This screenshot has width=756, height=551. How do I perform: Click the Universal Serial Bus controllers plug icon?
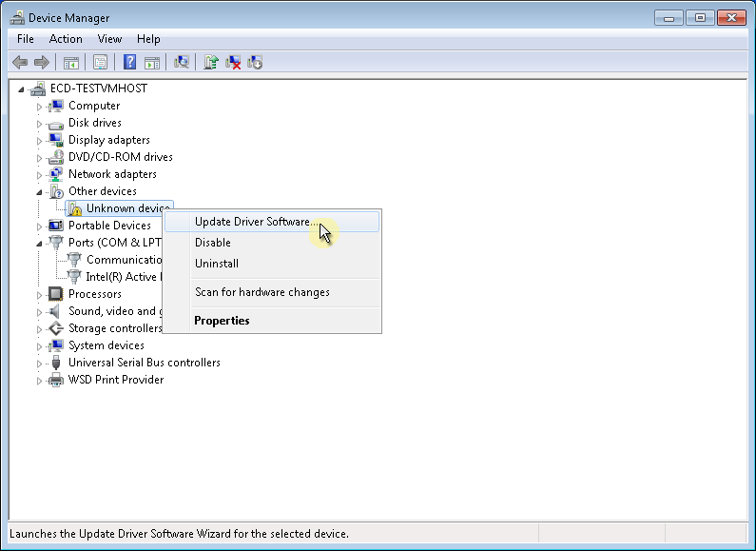pyautogui.click(x=56, y=363)
